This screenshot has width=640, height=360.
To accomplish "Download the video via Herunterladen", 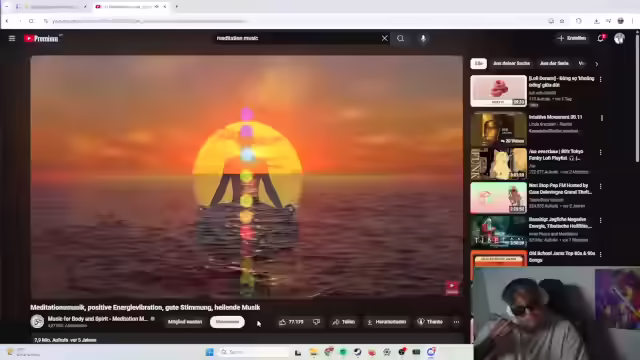I will pyautogui.click(x=386, y=322).
